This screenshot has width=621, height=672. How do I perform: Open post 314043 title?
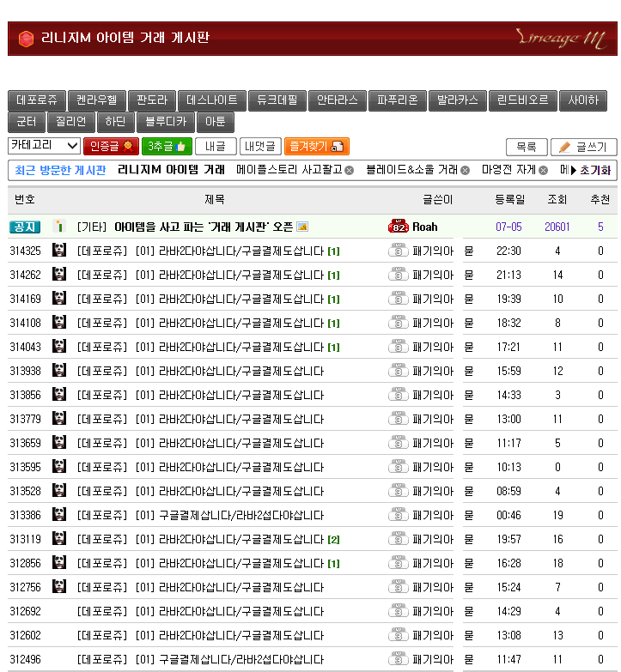point(241,347)
